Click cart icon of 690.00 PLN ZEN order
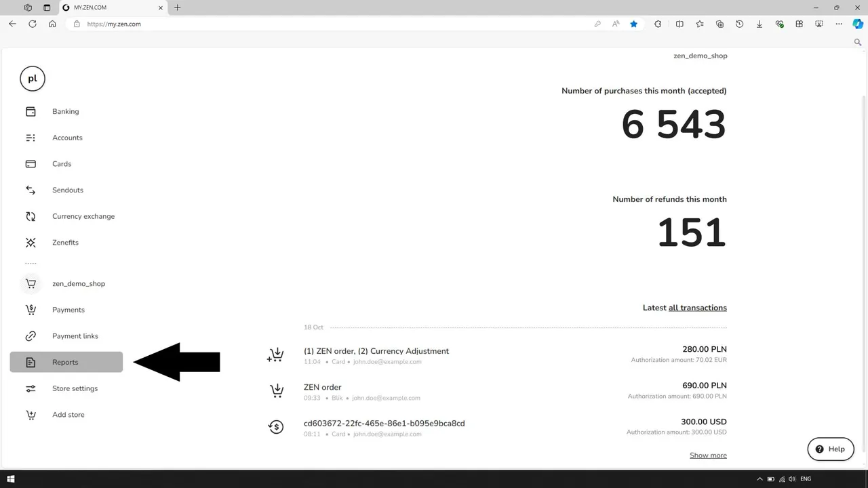The height and width of the screenshot is (488, 868). 276,391
